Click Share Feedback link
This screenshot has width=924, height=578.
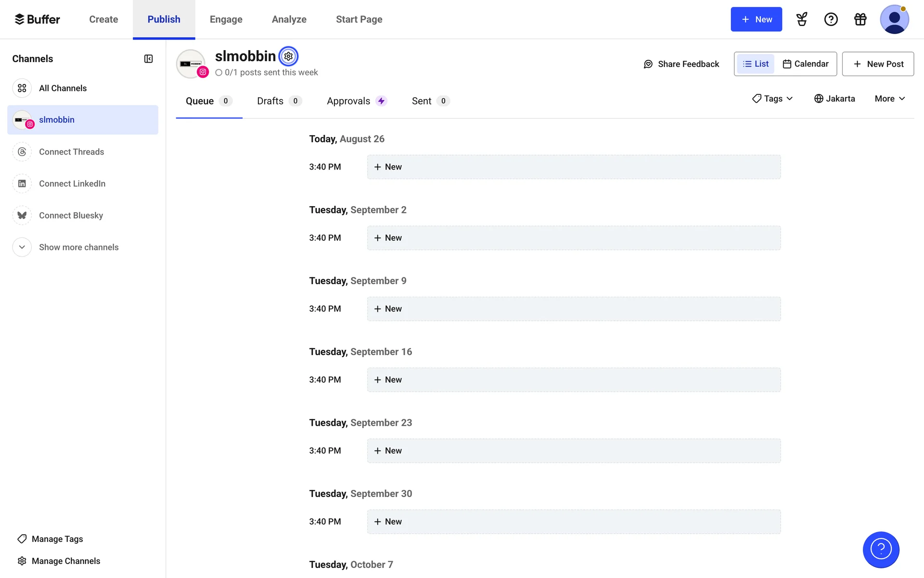(x=681, y=64)
